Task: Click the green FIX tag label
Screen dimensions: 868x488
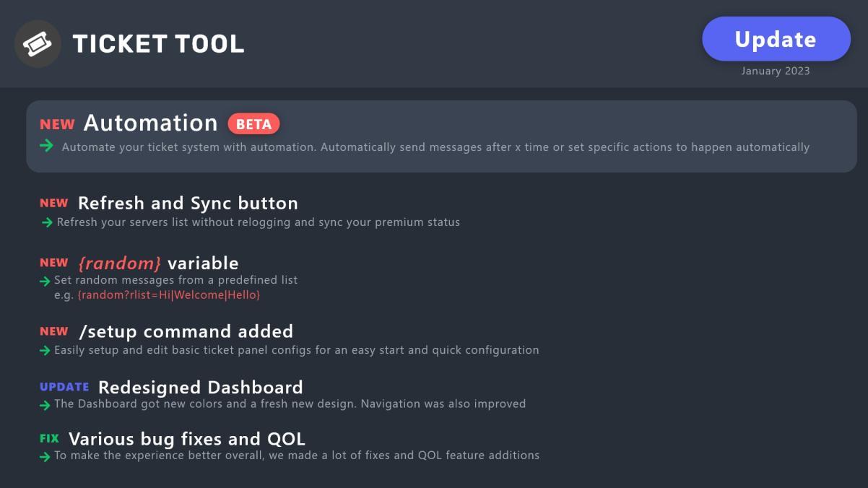Action: coord(49,438)
